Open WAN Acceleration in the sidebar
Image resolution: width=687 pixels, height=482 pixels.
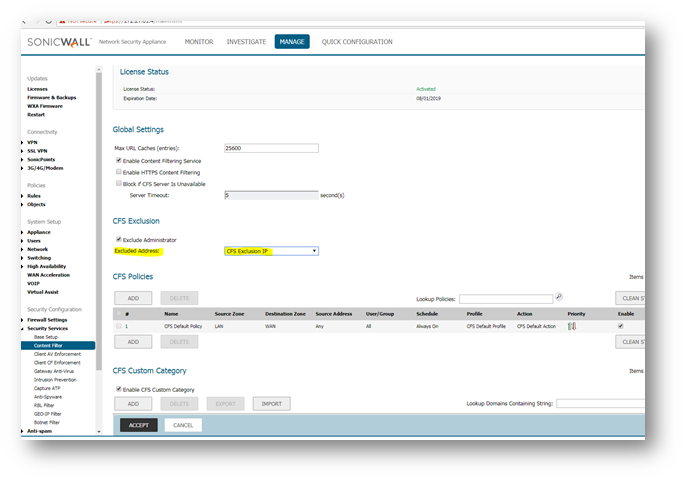point(48,275)
